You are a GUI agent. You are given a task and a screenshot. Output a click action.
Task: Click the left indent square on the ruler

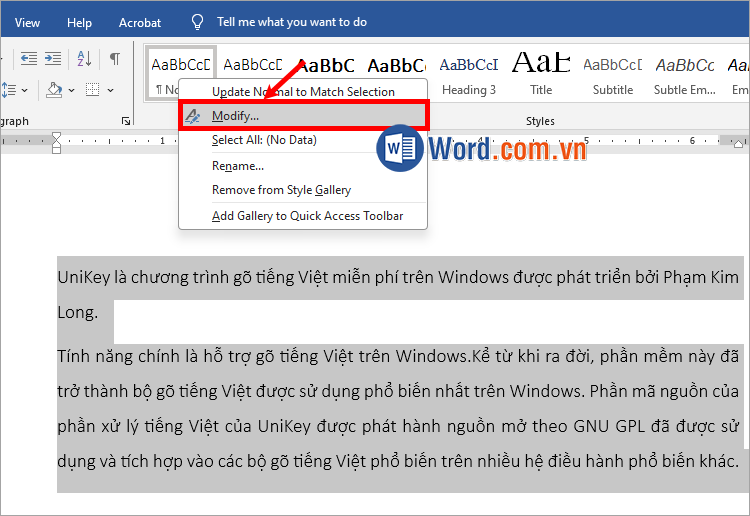tap(56, 150)
